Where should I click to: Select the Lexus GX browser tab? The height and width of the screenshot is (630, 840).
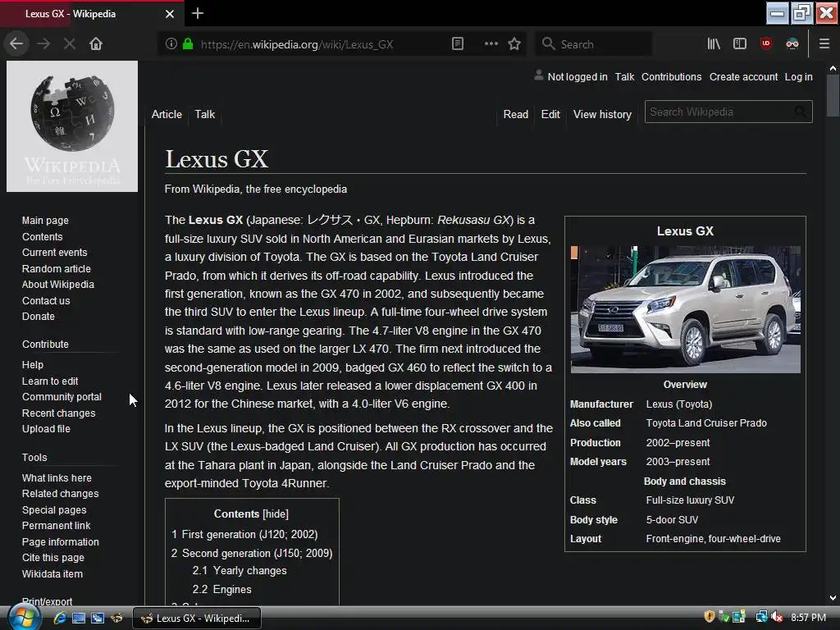tap(91, 14)
